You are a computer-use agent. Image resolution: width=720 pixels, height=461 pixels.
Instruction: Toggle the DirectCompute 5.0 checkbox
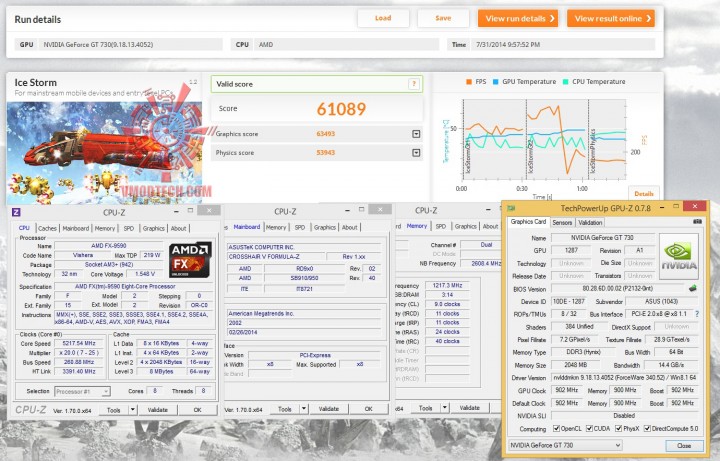tap(647, 428)
